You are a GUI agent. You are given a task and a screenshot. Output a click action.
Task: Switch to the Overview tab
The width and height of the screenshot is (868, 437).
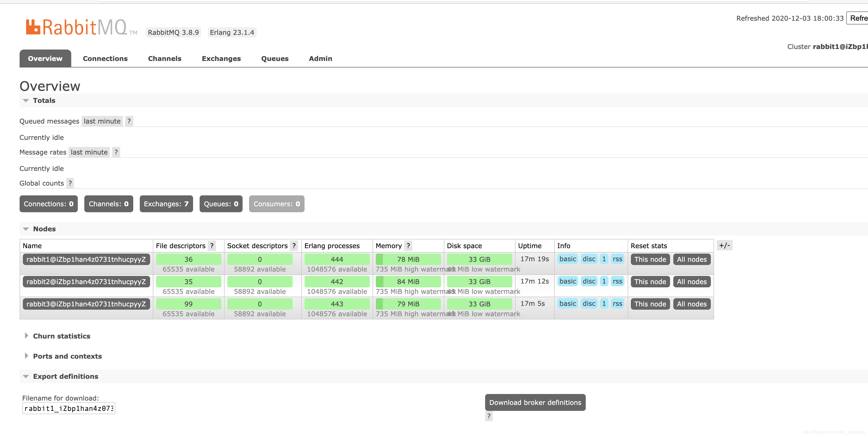pyautogui.click(x=45, y=58)
